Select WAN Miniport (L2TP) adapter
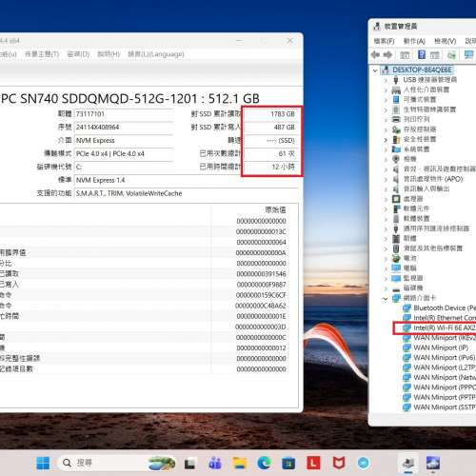476x476 pixels. pyautogui.click(x=445, y=367)
